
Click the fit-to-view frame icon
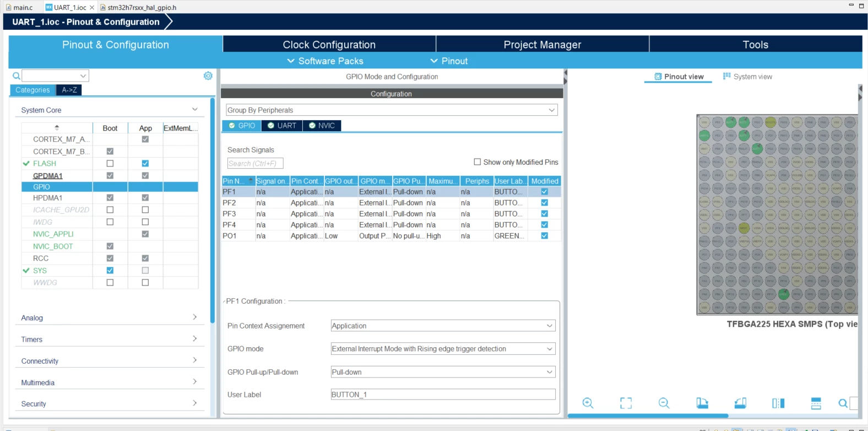click(x=626, y=403)
